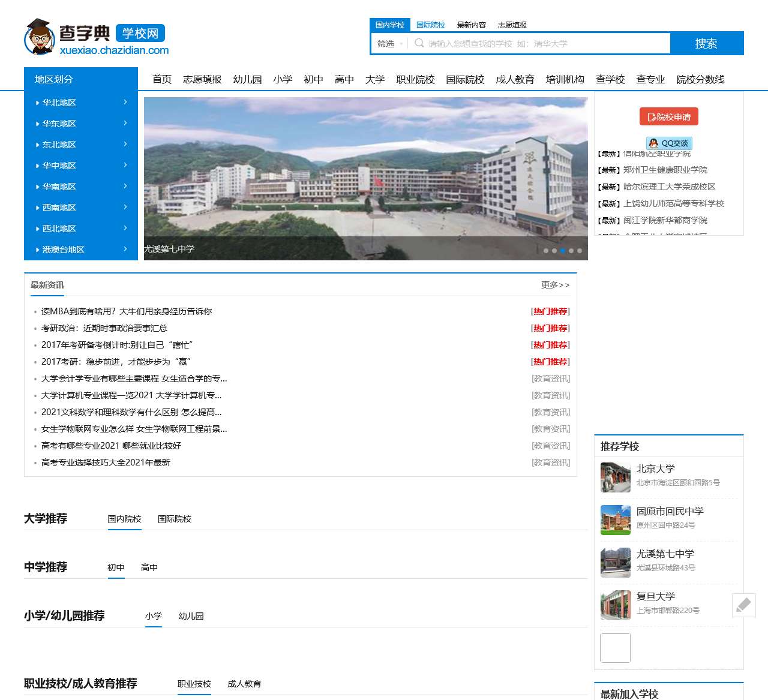This screenshot has height=700, width=768.
Task: Open 高中 in navigation bar
Action: click(x=344, y=79)
